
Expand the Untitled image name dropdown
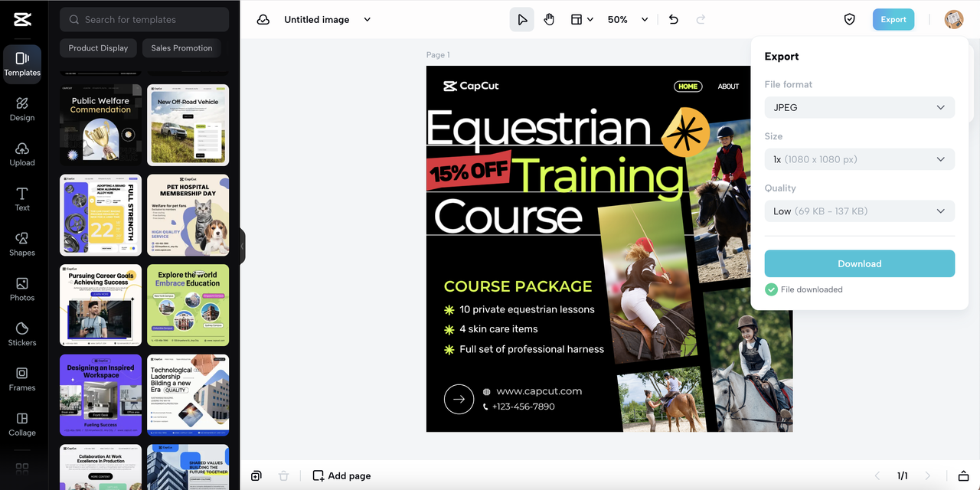point(367,20)
